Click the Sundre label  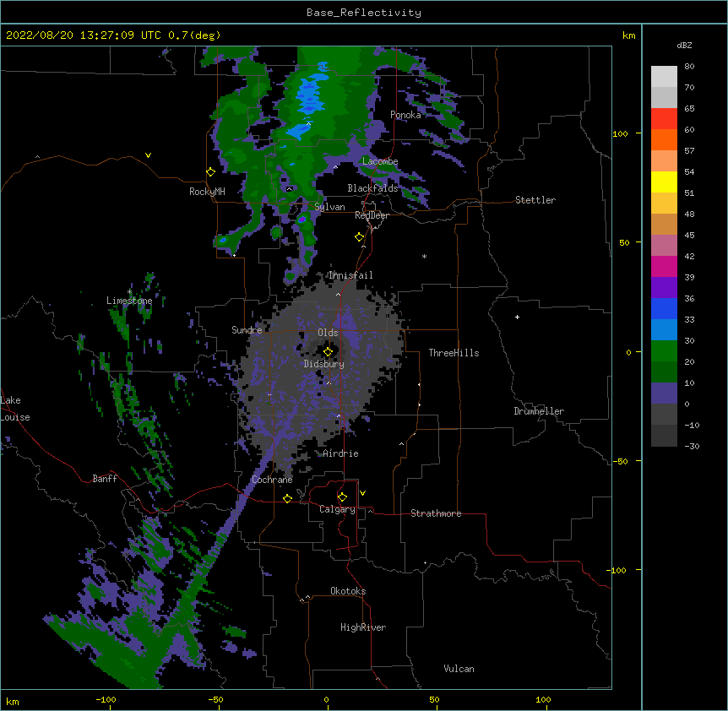point(247,330)
